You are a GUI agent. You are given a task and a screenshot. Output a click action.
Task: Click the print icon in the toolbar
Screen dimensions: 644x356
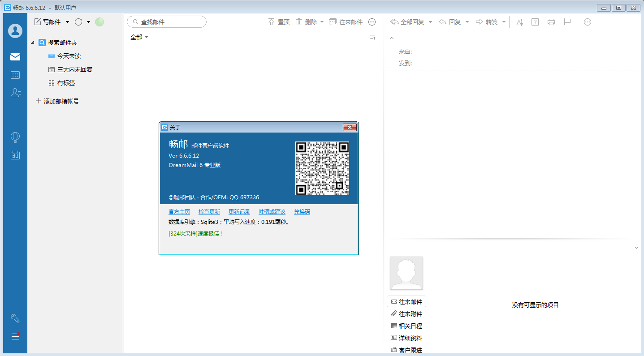551,22
